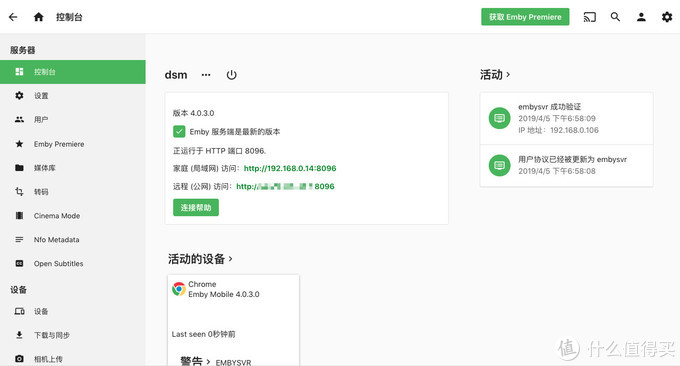The image size is (680, 366).
Task: Open 下载与同步 in the sidebar
Action: [72, 335]
